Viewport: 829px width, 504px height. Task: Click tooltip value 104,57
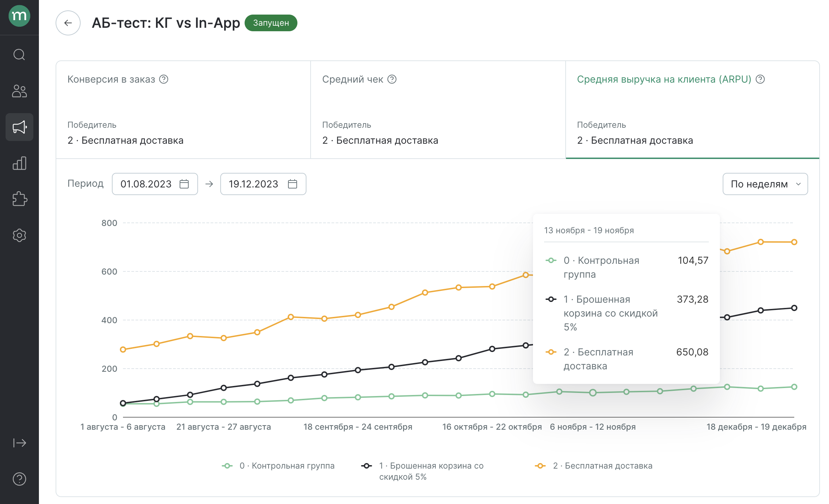[693, 260]
